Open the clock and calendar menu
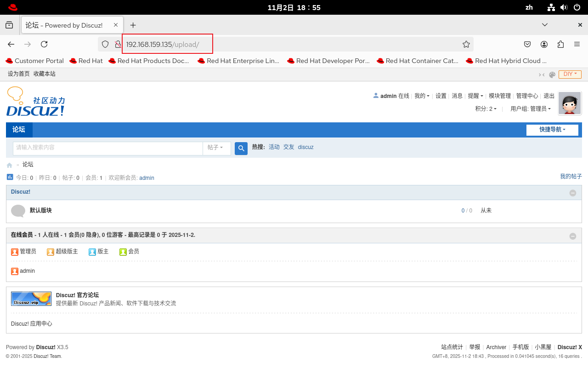The image size is (588, 368). tap(294, 7)
